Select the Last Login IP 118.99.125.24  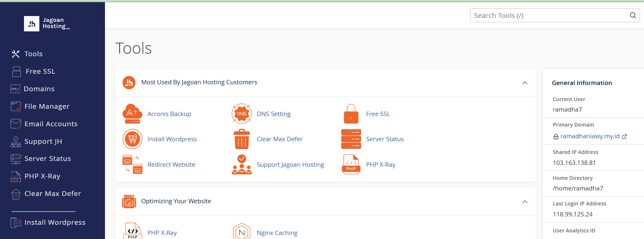point(573,214)
